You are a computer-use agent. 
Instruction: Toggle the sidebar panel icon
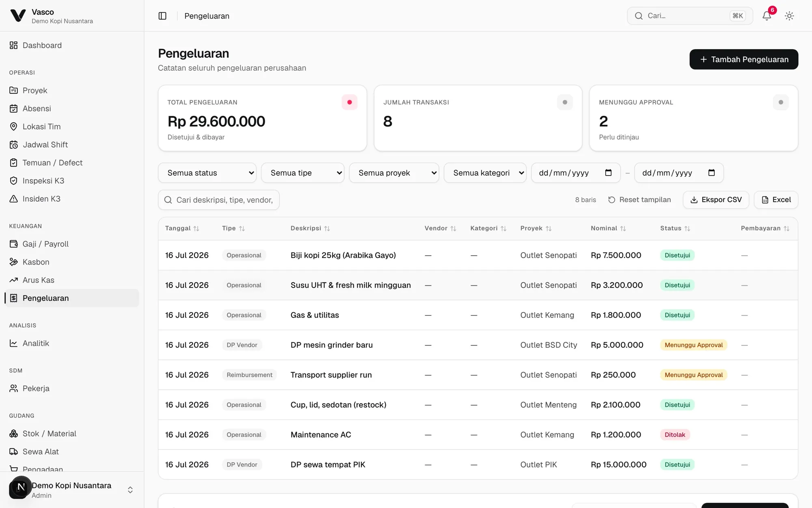click(x=162, y=16)
